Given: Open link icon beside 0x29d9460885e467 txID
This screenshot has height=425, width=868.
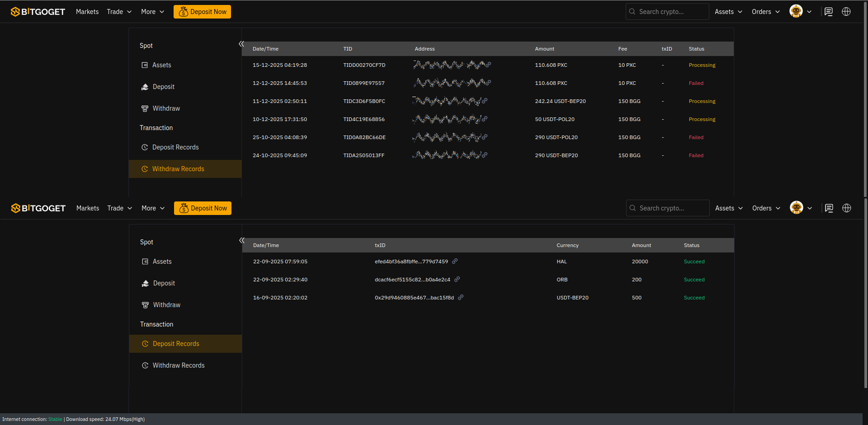Looking at the screenshot, I should (x=461, y=297).
